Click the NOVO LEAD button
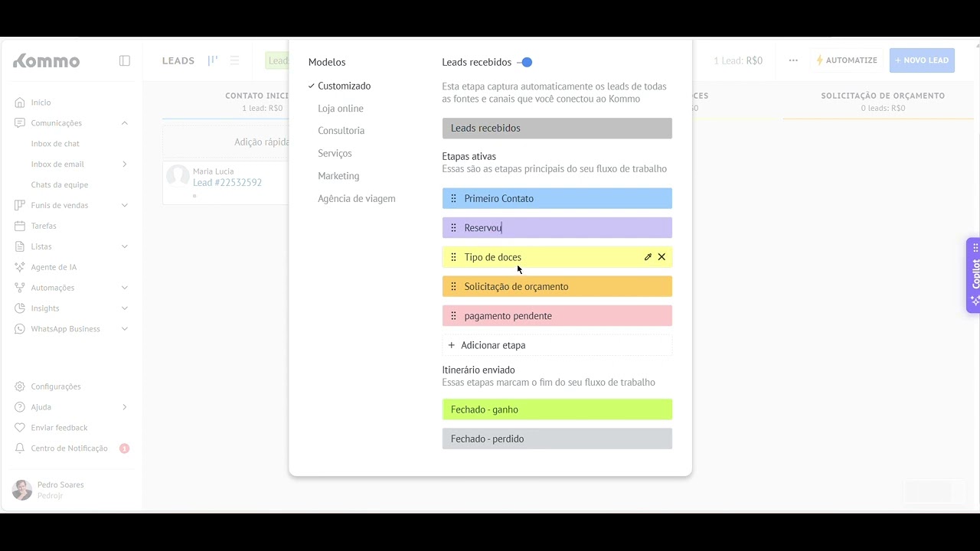Image resolution: width=980 pixels, height=551 pixels. 922,60
